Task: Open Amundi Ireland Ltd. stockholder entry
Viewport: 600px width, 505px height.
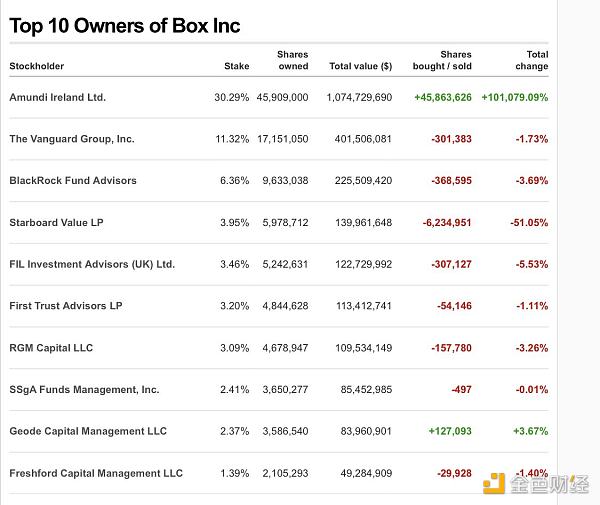Action: (57, 97)
